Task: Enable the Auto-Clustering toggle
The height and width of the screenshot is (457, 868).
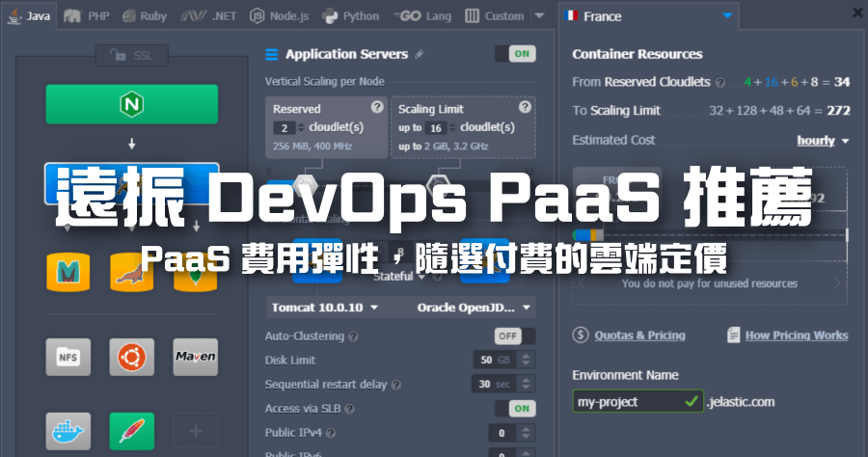Action: [515, 336]
